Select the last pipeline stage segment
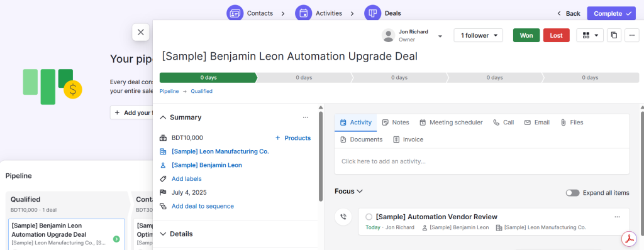This screenshot has height=250, width=644. [x=591, y=78]
